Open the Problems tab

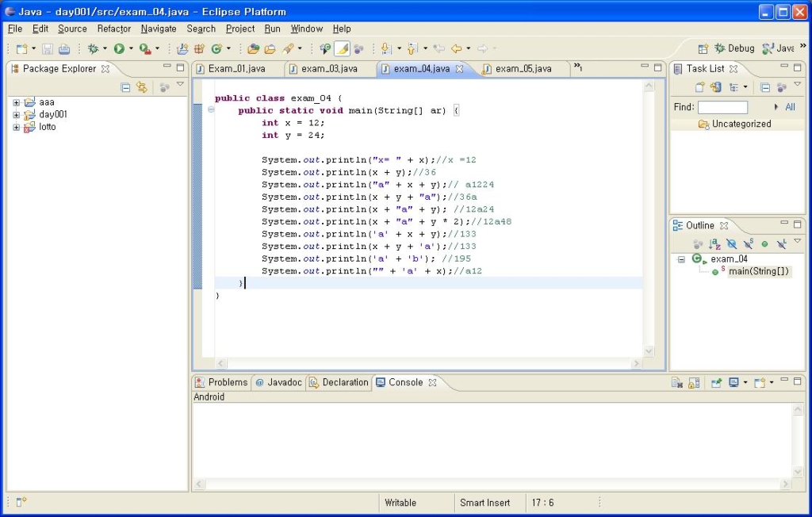click(222, 382)
